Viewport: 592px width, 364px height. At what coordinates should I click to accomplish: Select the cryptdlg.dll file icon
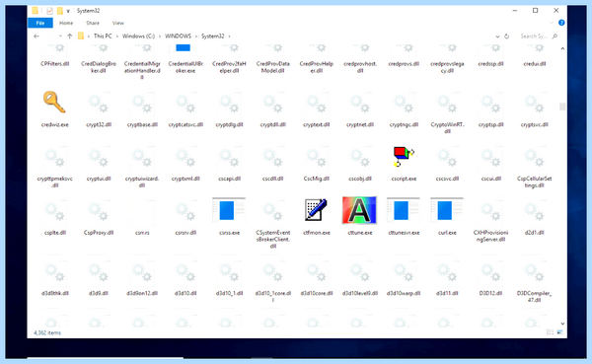pyautogui.click(x=229, y=104)
